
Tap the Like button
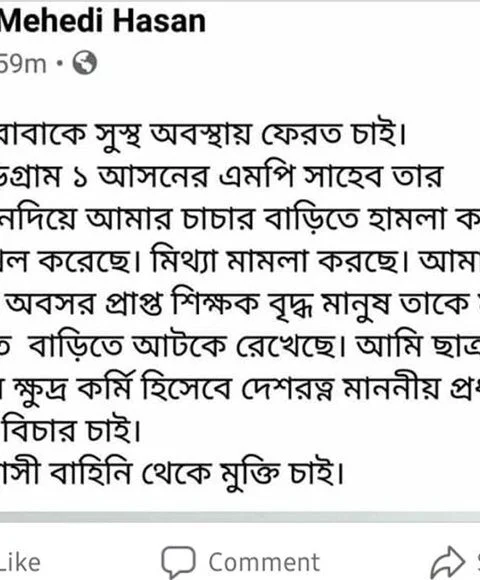coord(20,563)
